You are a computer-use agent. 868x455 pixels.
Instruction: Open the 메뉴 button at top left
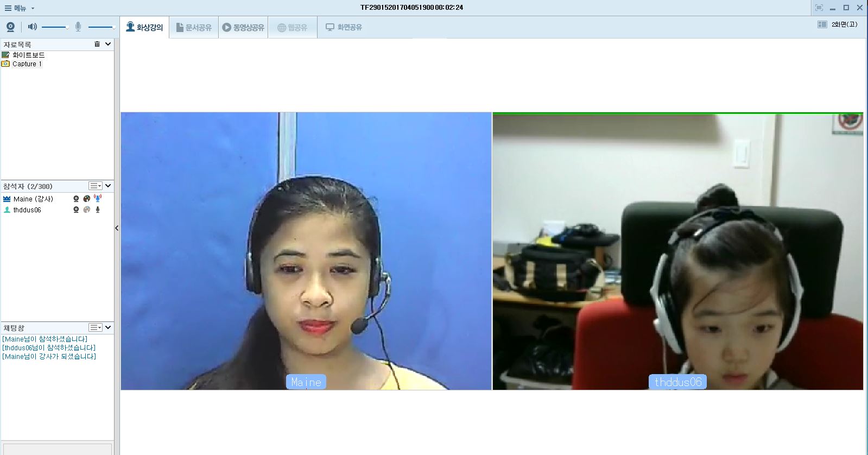pos(20,8)
